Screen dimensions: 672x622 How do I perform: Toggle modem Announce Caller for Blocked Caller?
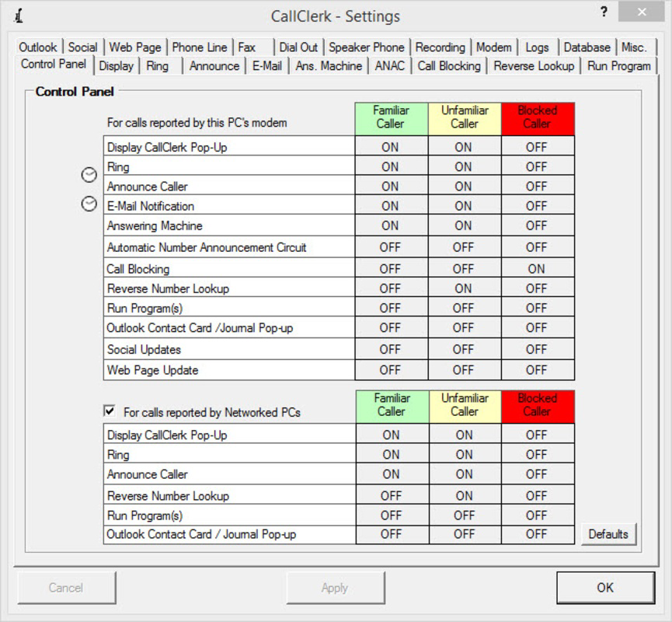click(538, 187)
